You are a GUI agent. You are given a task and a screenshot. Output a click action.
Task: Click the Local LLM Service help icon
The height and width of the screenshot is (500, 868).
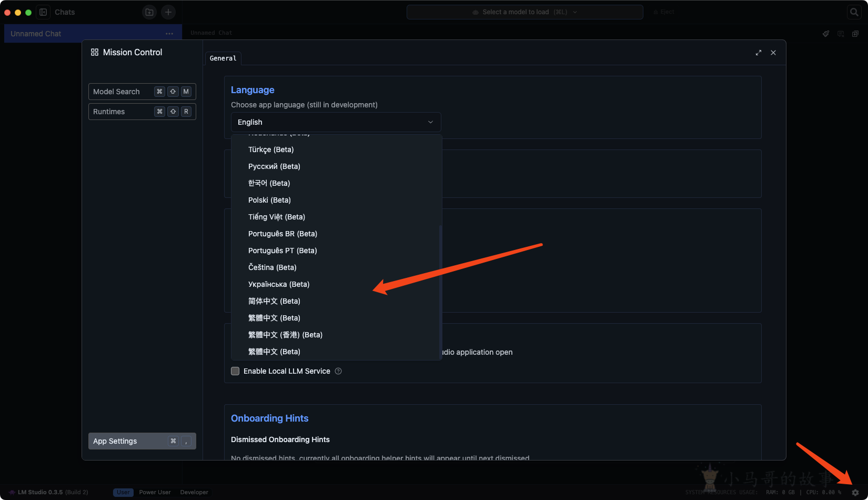click(338, 371)
